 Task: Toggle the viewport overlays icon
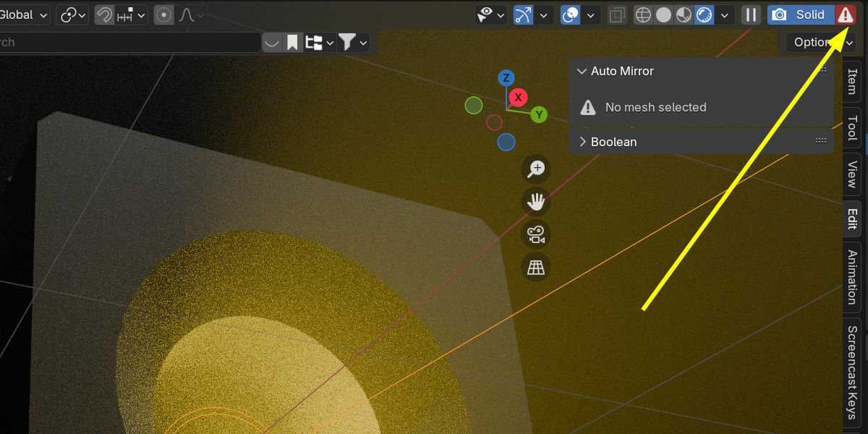coord(571,14)
